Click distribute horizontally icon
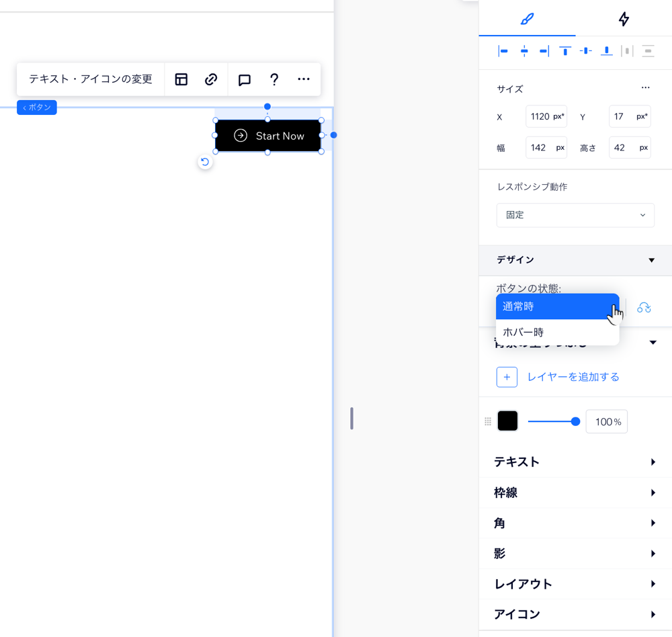This screenshot has width=672, height=637. (627, 51)
